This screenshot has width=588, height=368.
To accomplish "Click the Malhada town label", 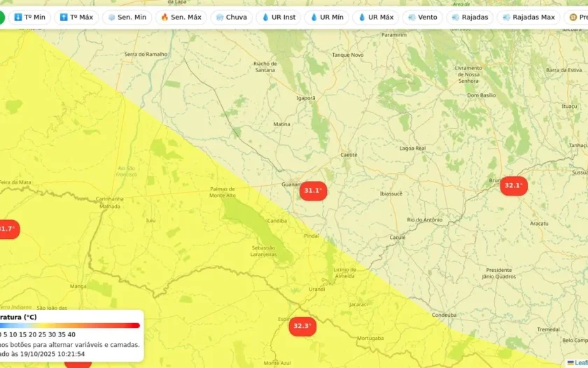I will [x=110, y=207].
